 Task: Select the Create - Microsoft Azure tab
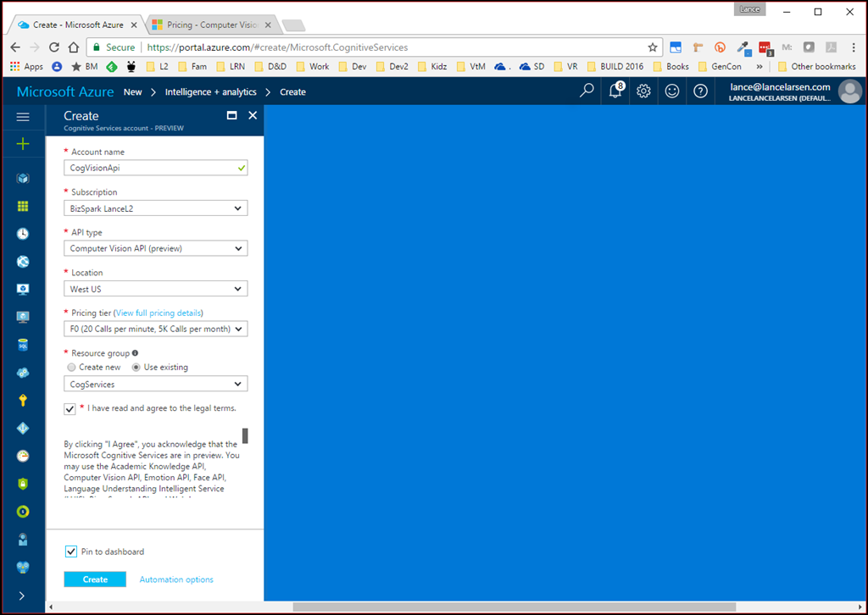point(78,25)
